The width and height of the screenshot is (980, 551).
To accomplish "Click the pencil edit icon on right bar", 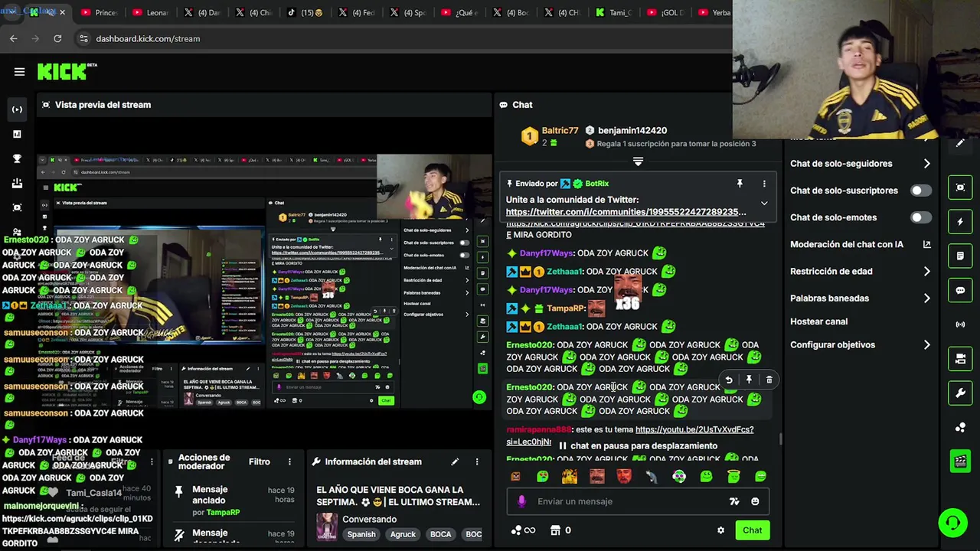I will click(x=960, y=143).
